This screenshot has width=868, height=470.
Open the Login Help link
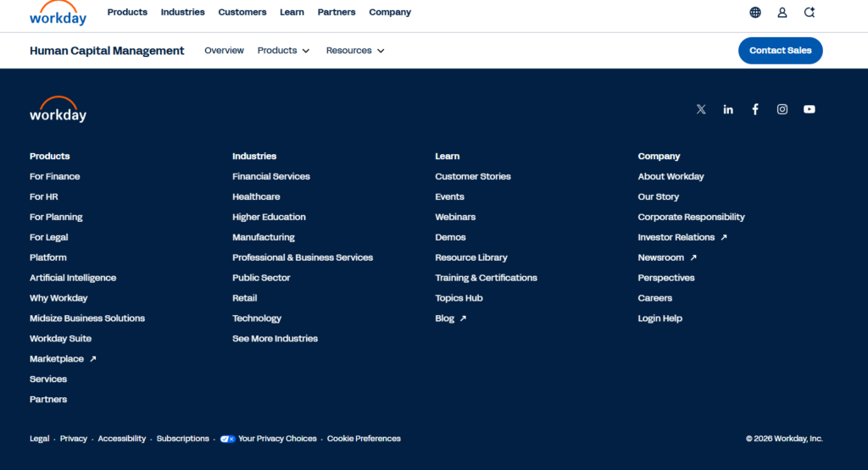(659, 318)
